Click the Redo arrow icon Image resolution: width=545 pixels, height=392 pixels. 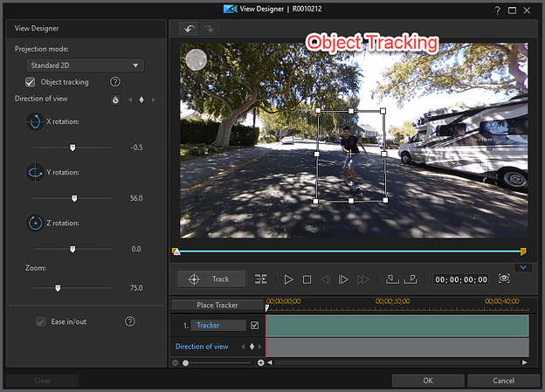tap(209, 29)
